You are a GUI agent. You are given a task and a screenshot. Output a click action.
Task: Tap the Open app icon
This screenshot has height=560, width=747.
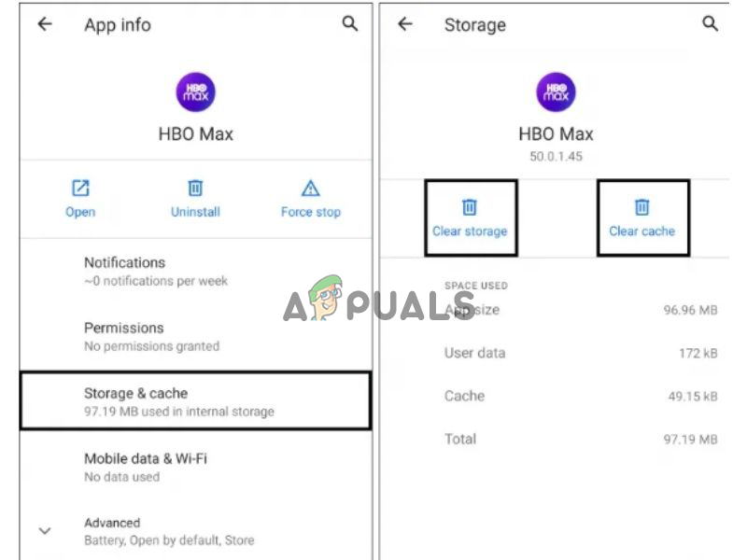80,189
